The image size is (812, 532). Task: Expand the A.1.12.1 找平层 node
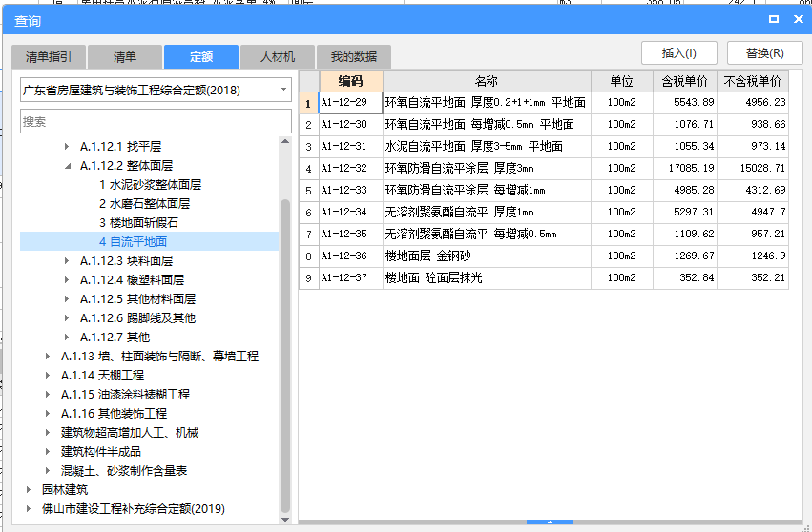click(67, 147)
